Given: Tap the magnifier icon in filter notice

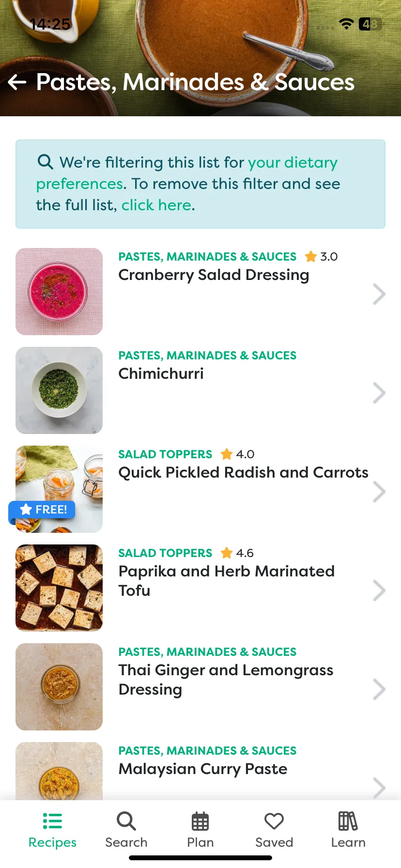Looking at the screenshot, I should (46, 162).
